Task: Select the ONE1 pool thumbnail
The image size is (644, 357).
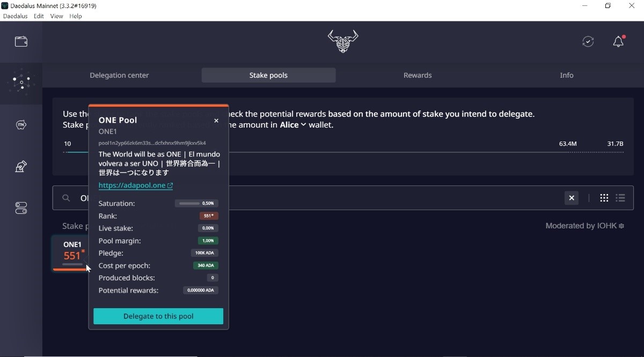Action: point(71,253)
